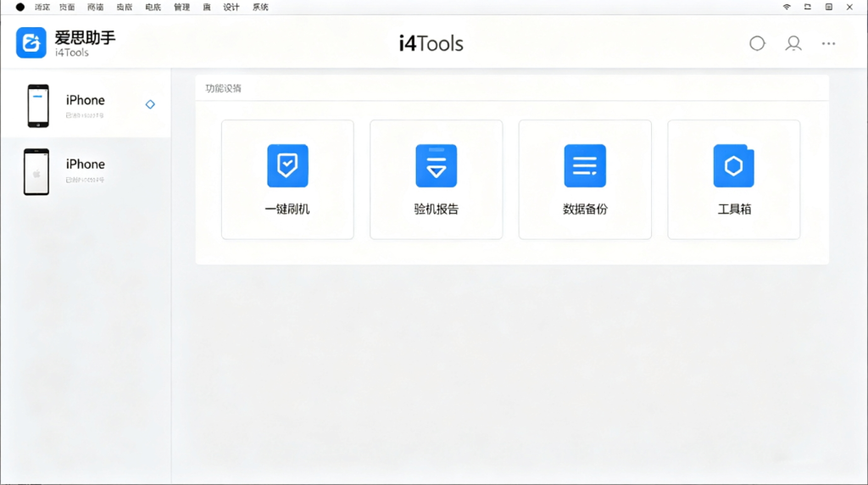This screenshot has height=485, width=868.
Task: Click the Wi-Fi status icon
Action: pos(787,7)
